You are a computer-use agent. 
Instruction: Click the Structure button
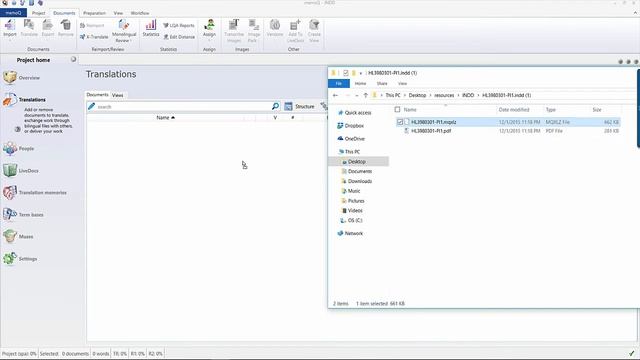pyautogui.click(x=300, y=106)
